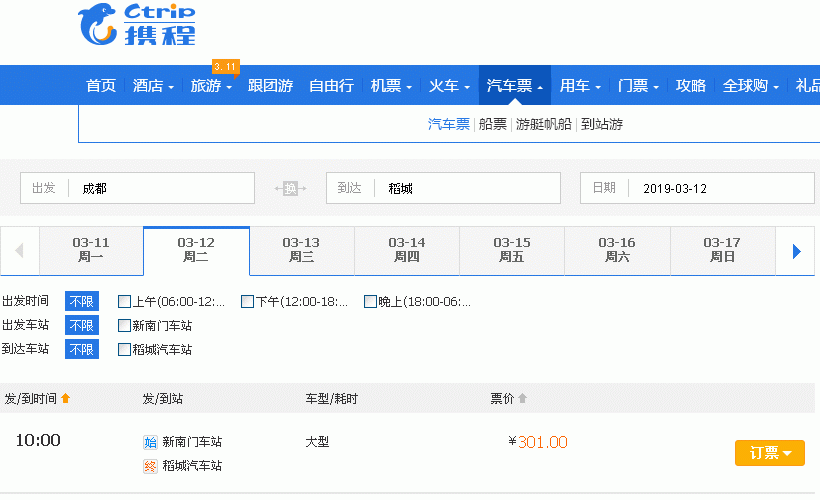Viewport: 820px width, 500px height.
Task: Open the 攻略 menu item
Action: click(690, 86)
